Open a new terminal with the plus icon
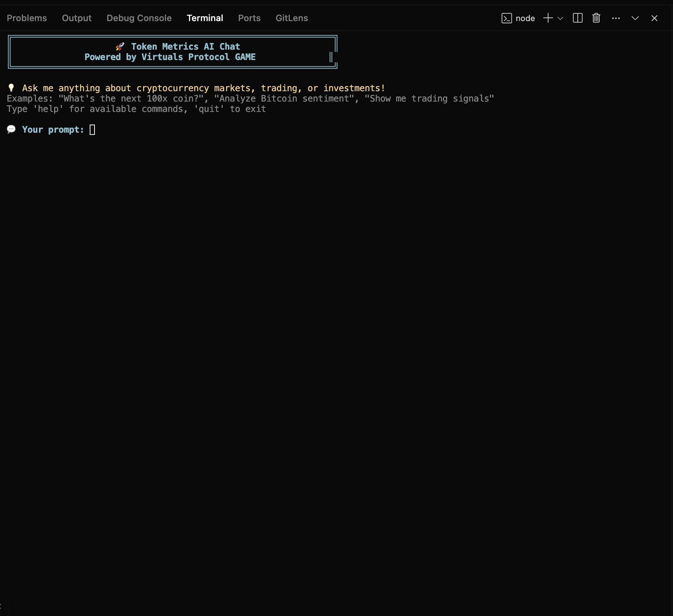 click(x=548, y=18)
